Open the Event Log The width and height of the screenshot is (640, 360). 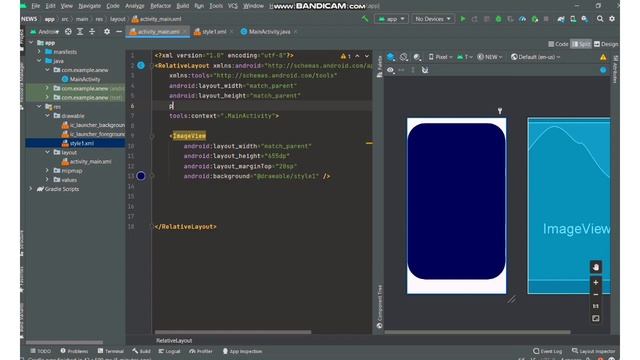pyautogui.click(x=547, y=351)
